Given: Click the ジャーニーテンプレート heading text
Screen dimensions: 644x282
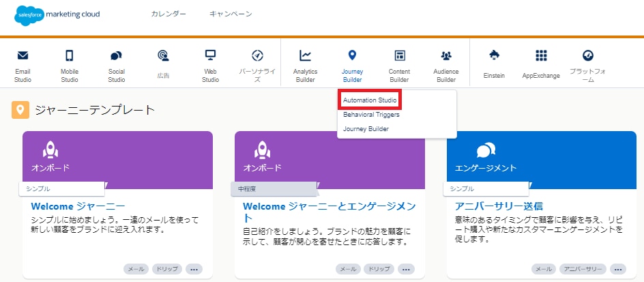Looking at the screenshot, I should click(95, 110).
